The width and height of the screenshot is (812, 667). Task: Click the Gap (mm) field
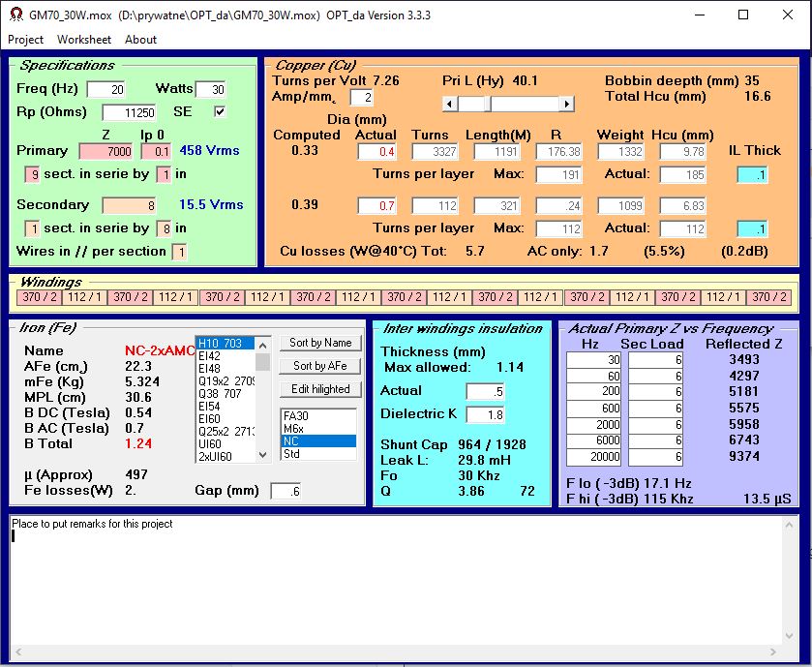tap(286, 492)
